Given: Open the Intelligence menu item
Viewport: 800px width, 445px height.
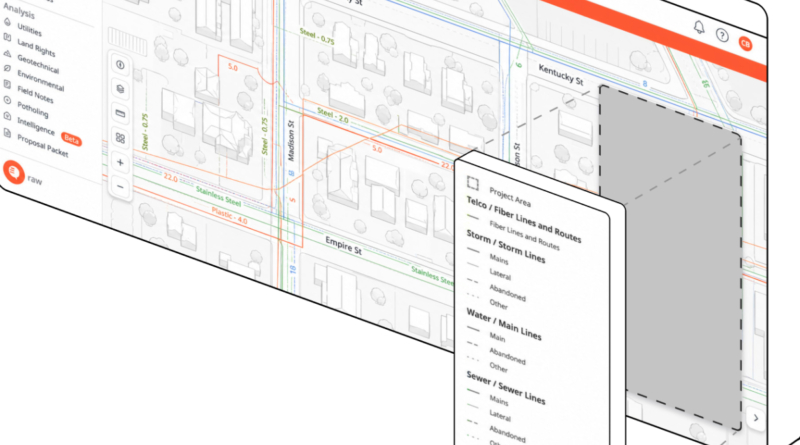Looking at the screenshot, I should click(36, 126).
